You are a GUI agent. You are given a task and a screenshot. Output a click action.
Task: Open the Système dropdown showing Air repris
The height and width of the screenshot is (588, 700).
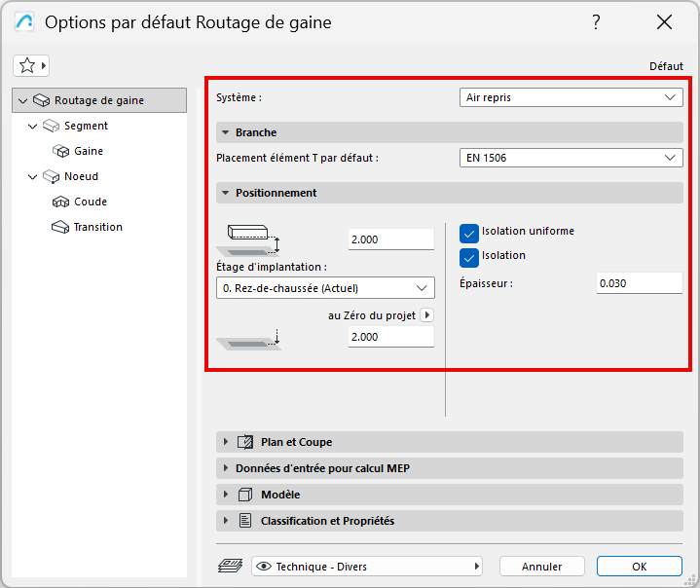point(571,97)
